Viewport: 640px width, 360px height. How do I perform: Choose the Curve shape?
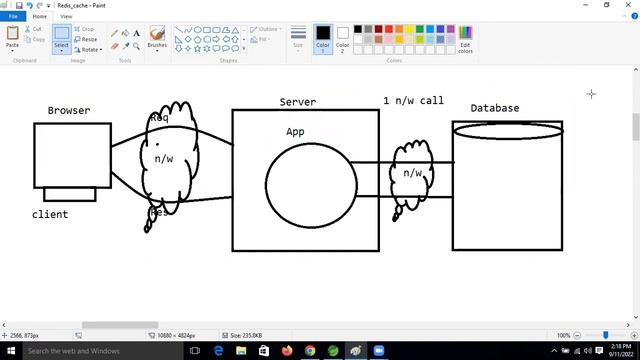pyautogui.click(x=188, y=30)
